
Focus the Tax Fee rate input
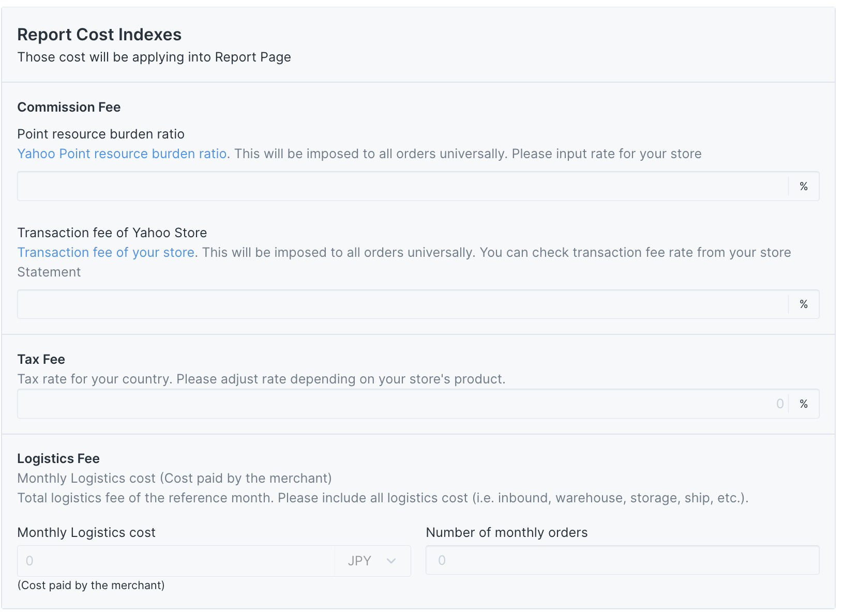402,404
